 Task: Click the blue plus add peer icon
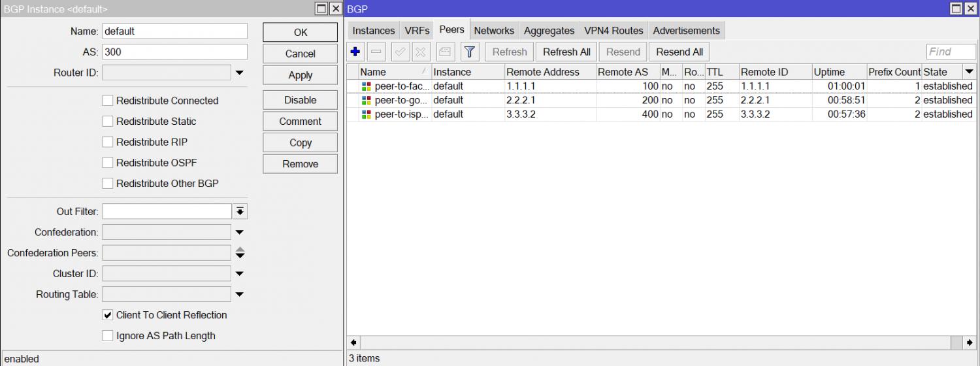355,52
